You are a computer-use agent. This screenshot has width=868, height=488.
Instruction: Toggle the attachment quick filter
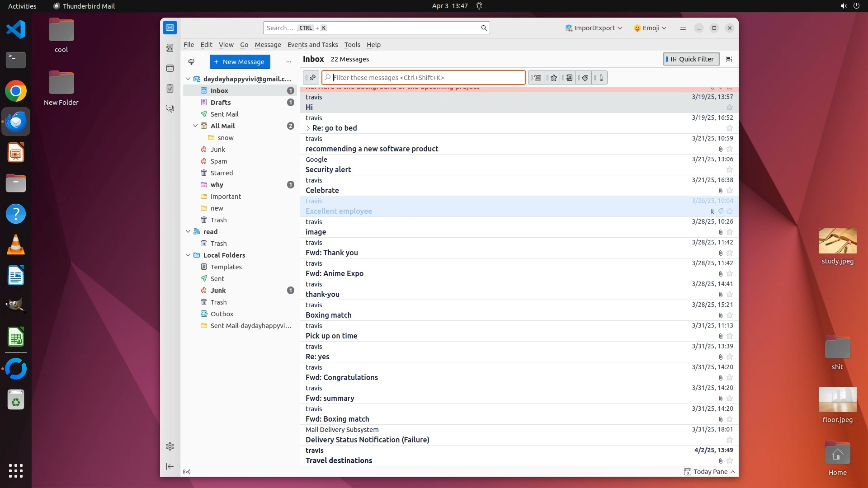tap(601, 78)
